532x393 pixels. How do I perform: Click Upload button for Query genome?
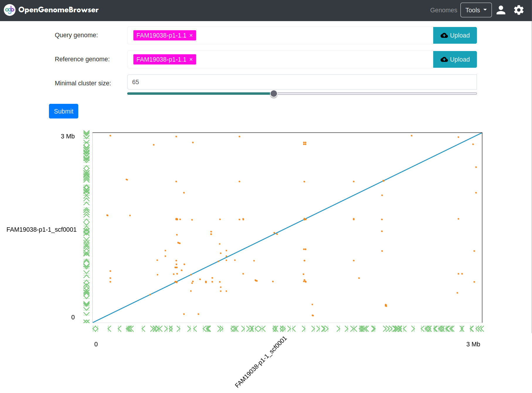click(455, 35)
